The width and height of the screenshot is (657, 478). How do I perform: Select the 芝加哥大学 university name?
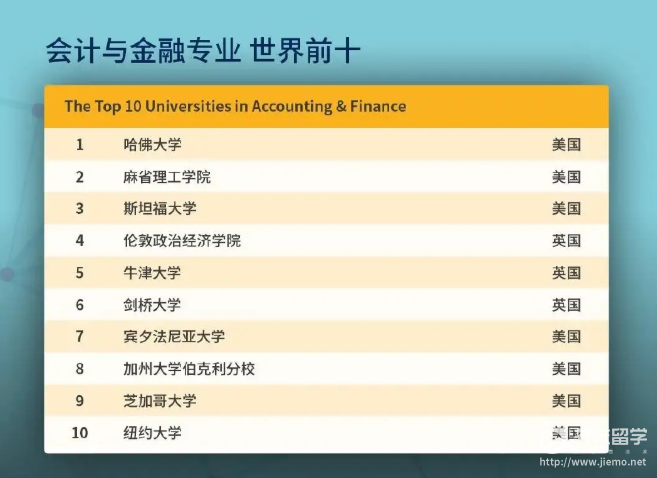point(160,401)
